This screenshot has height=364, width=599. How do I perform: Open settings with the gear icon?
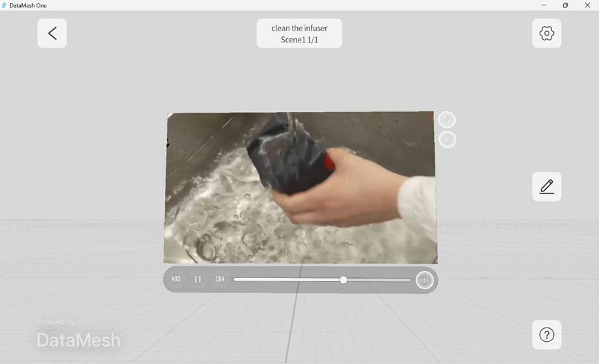tap(546, 33)
